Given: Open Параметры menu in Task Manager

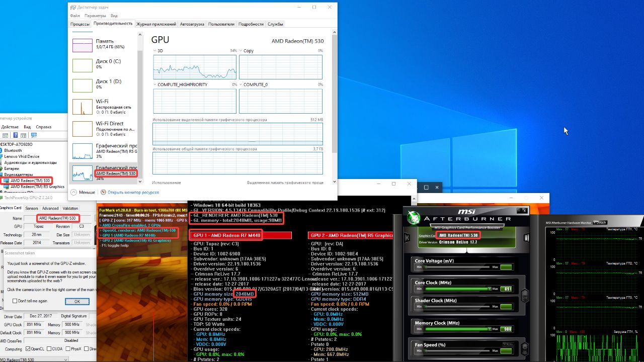Looking at the screenshot, I should pyautogui.click(x=95, y=16).
